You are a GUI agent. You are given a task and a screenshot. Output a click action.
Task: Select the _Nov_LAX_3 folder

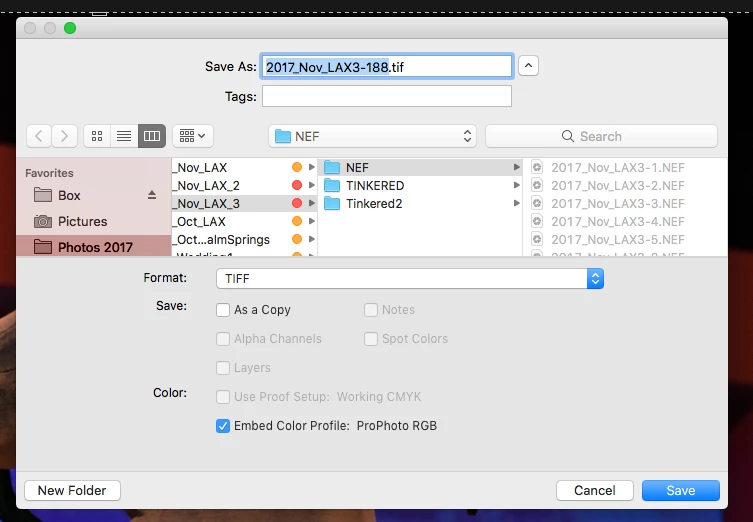click(x=244, y=203)
